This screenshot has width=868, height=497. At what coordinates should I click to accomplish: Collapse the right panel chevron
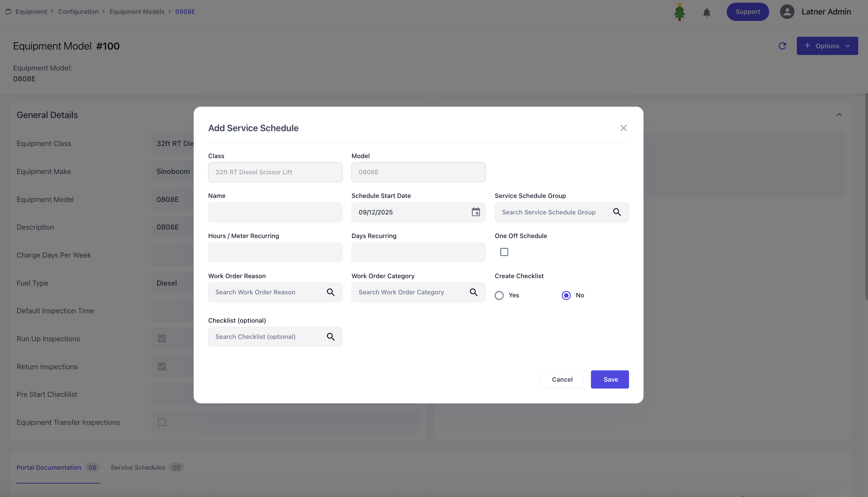coord(839,115)
